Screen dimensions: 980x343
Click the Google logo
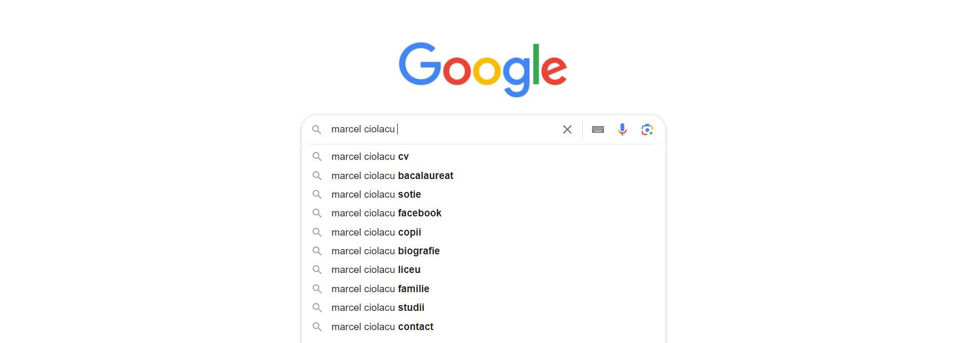[483, 68]
